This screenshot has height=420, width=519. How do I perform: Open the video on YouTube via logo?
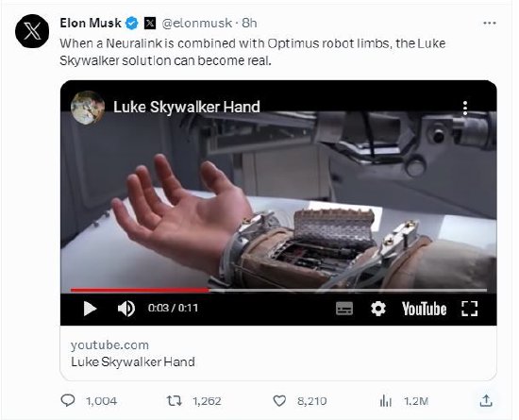tap(424, 309)
